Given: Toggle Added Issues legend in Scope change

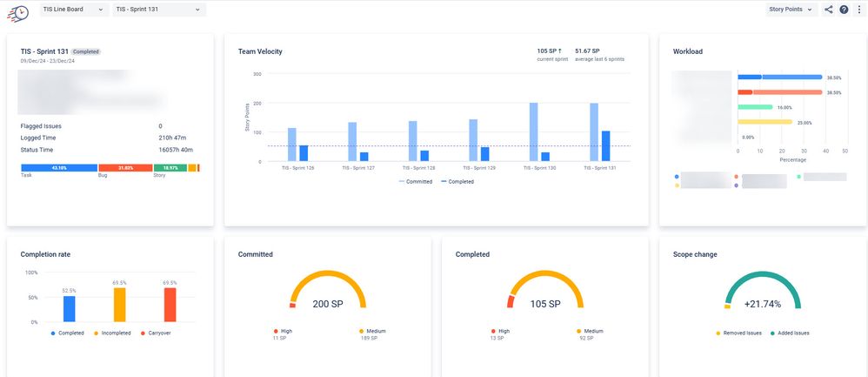Looking at the screenshot, I should coord(790,333).
